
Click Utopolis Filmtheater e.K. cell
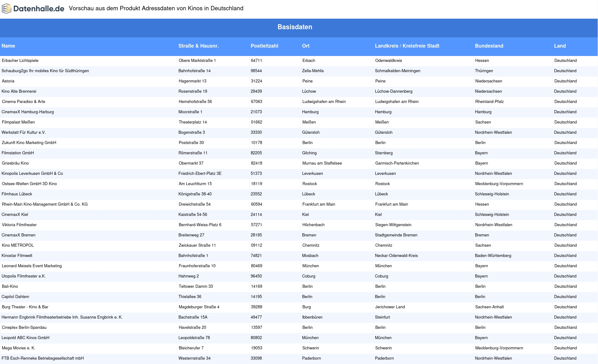tap(24, 276)
